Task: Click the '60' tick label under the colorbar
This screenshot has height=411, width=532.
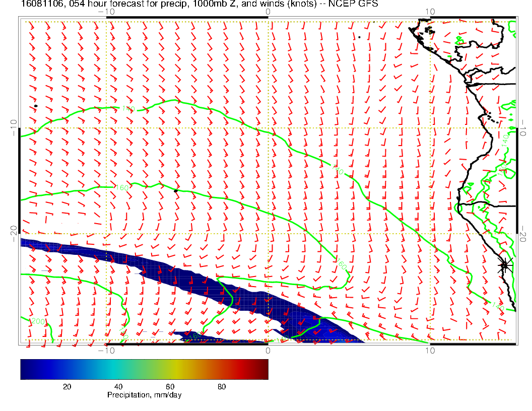Action: pos(170,386)
